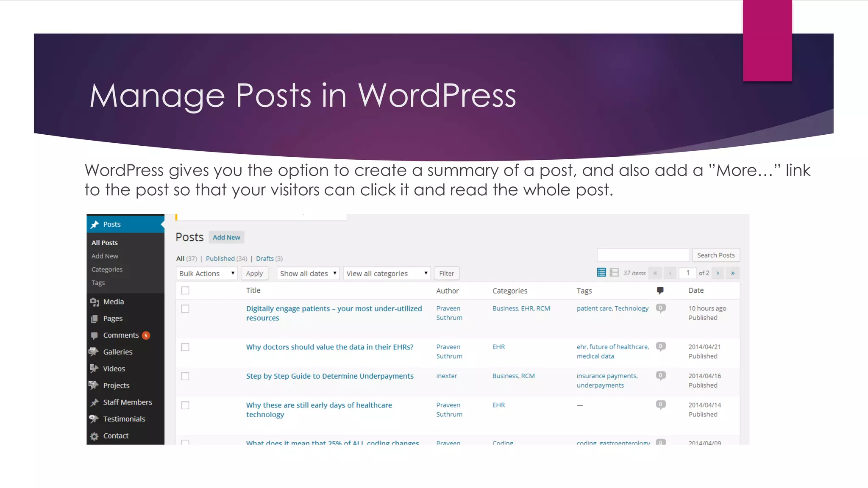The image size is (868, 488).
Task: Filter by Published (34) posts
Action: 226,259
